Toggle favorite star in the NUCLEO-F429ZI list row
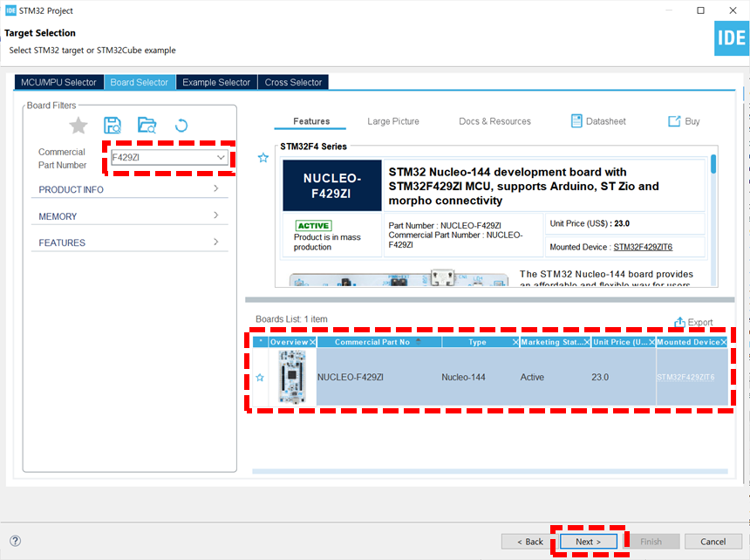 260,378
